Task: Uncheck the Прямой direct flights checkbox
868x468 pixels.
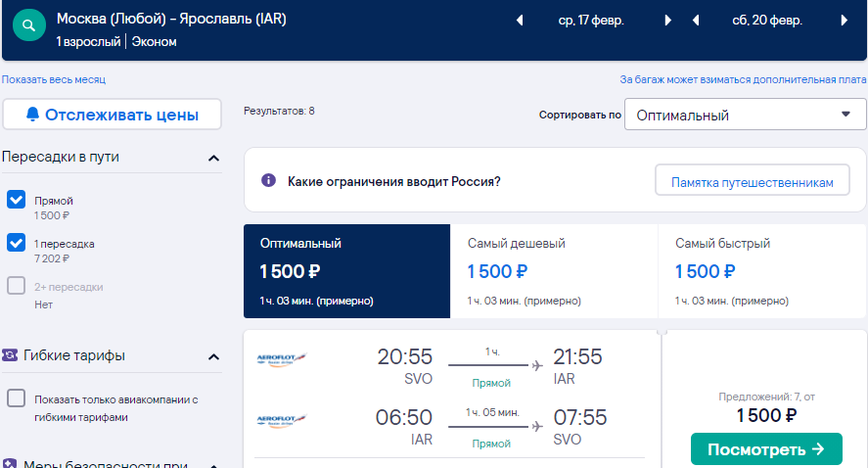Action: 16,200
